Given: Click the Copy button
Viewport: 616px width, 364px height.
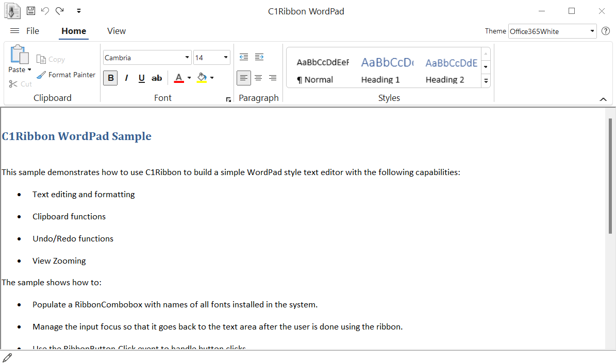Looking at the screenshot, I should (51, 59).
